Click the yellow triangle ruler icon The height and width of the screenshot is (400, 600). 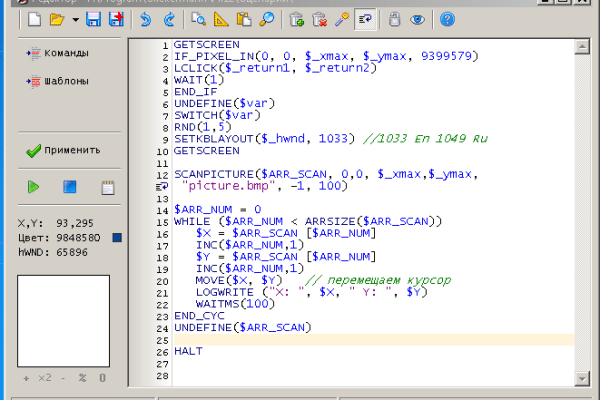click(x=221, y=19)
